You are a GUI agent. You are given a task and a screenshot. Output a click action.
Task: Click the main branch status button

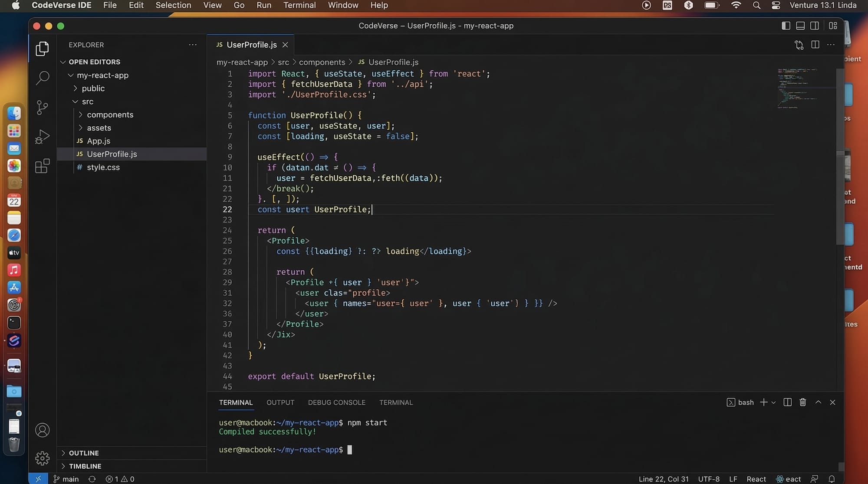pyautogui.click(x=66, y=479)
